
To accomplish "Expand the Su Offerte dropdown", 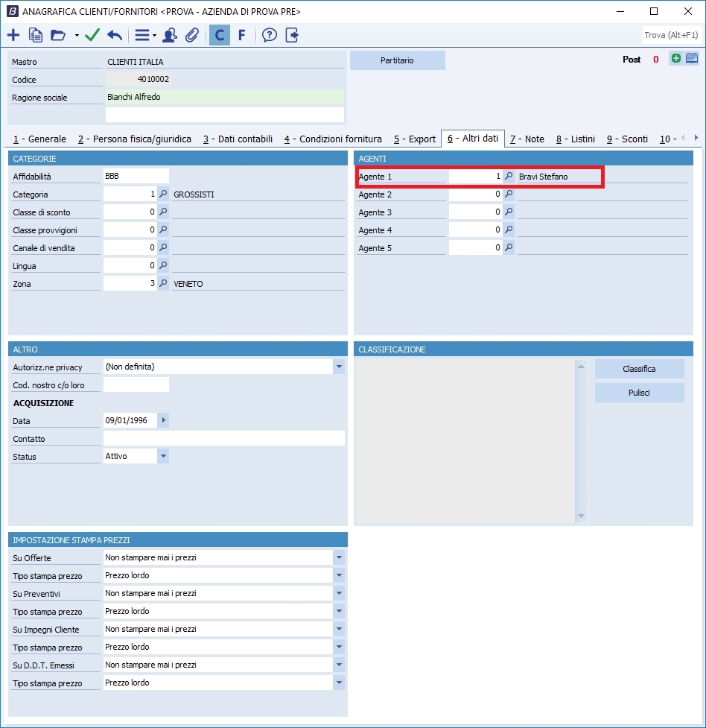I will tap(339, 557).
